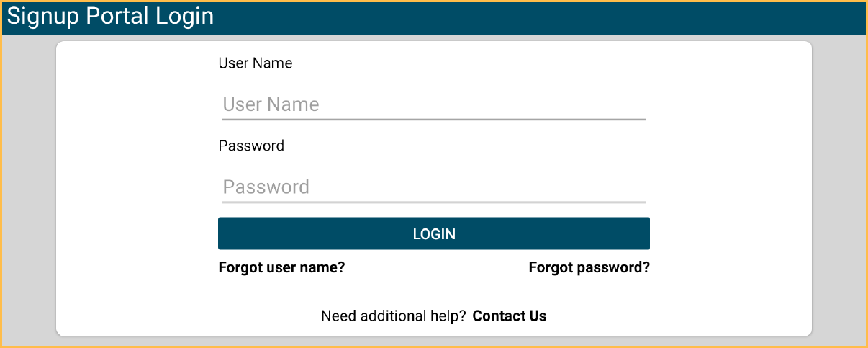Click the Need additional help? text

pyautogui.click(x=393, y=316)
